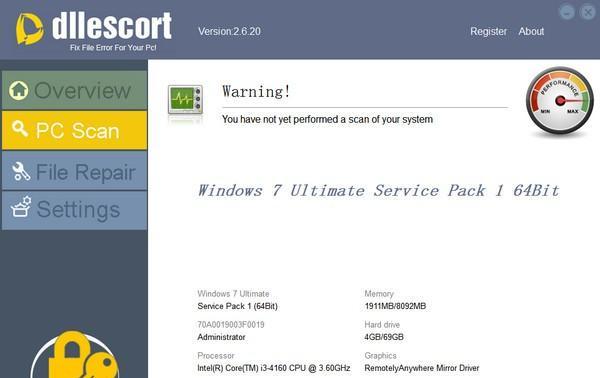
Task: Click the green system monitor icon
Action: coord(185,99)
